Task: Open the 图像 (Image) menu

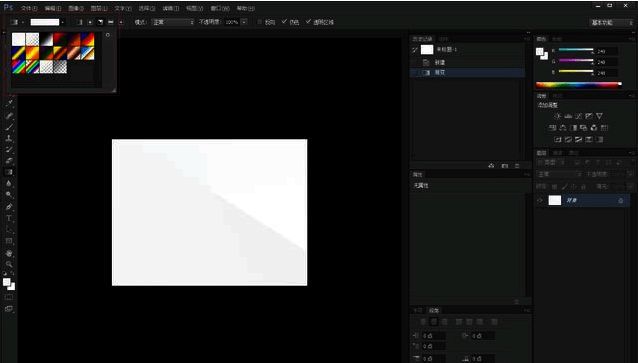Action: click(76, 8)
